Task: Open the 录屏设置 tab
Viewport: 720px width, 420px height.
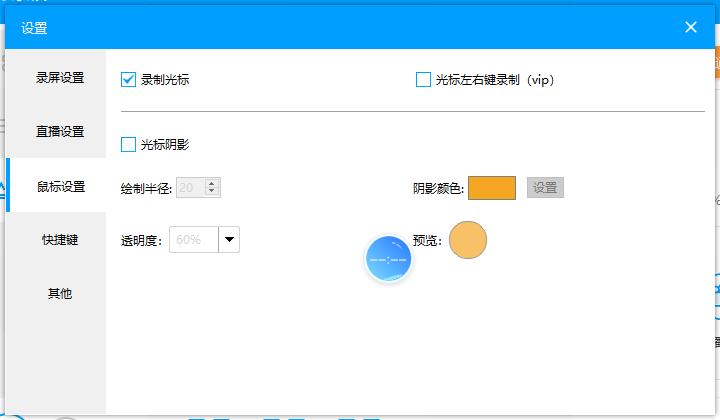Action: point(60,78)
